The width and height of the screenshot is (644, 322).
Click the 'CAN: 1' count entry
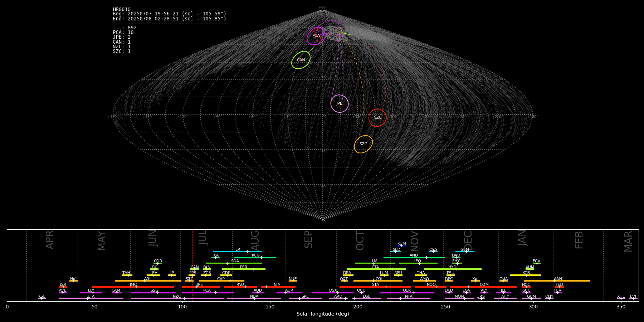point(122,42)
